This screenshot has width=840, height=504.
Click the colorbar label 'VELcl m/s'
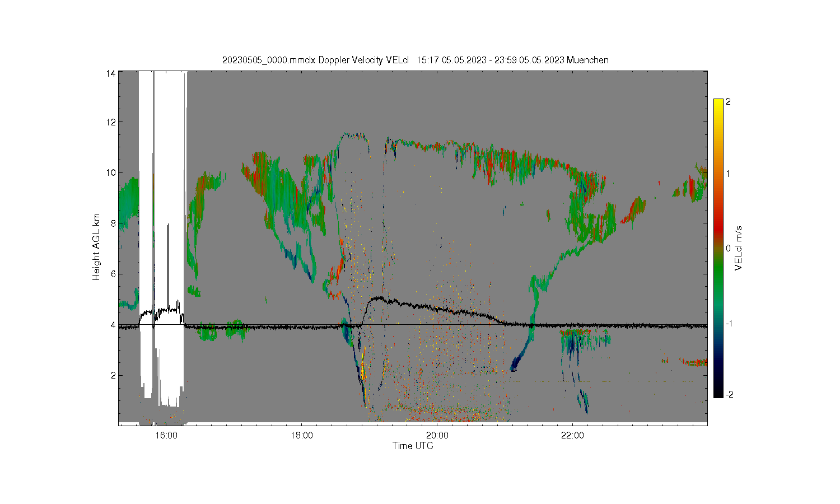[739, 248]
